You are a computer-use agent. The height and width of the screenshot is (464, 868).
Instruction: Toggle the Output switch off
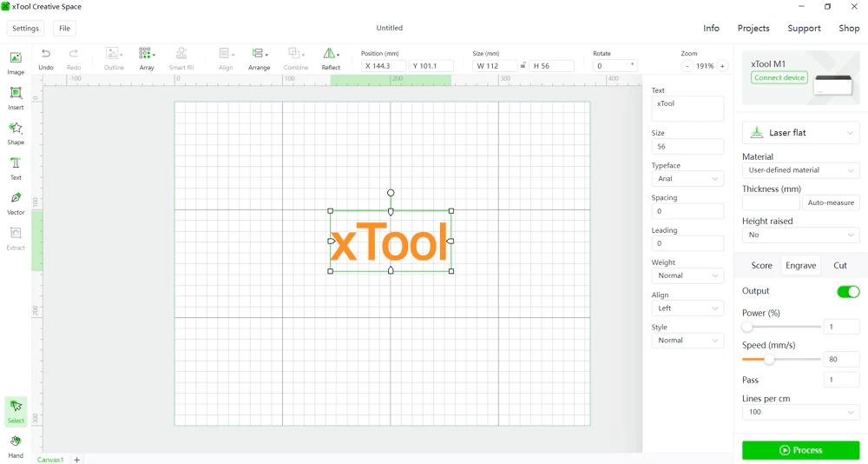tap(848, 292)
